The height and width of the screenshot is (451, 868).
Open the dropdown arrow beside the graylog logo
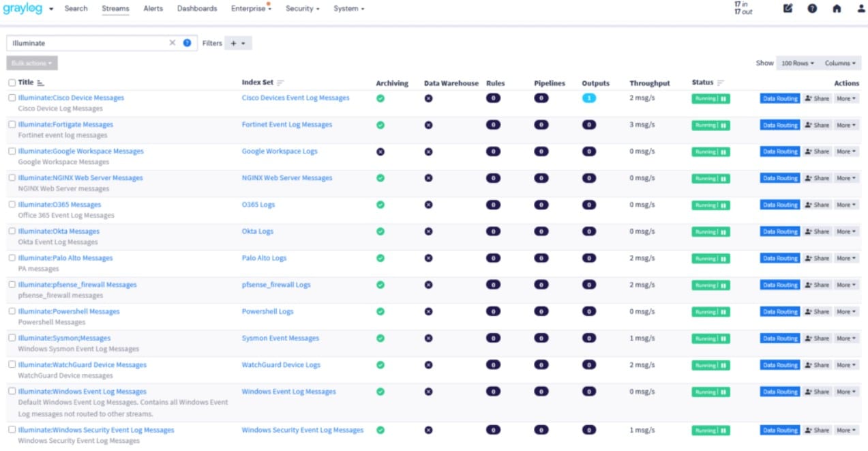click(x=51, y=10)
